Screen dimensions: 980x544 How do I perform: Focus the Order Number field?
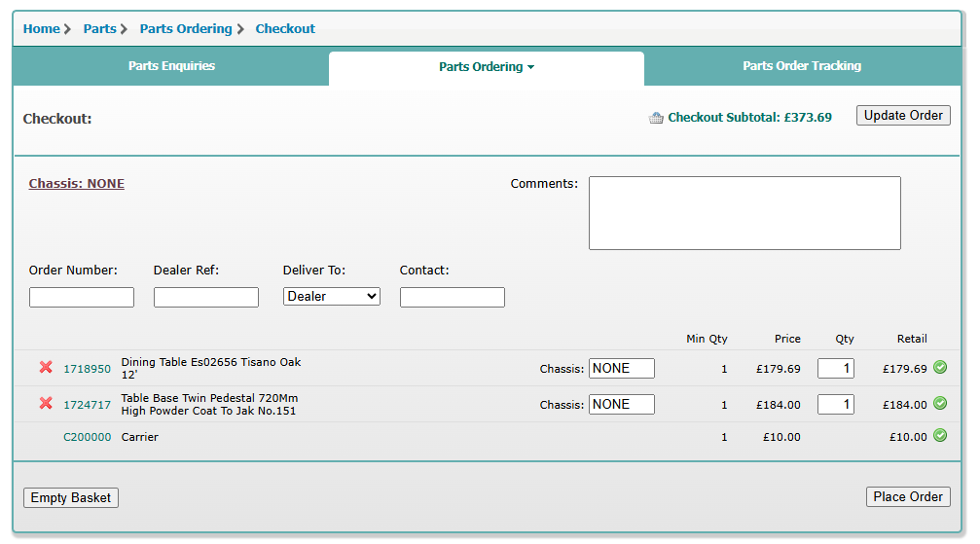tap(81, 297)
